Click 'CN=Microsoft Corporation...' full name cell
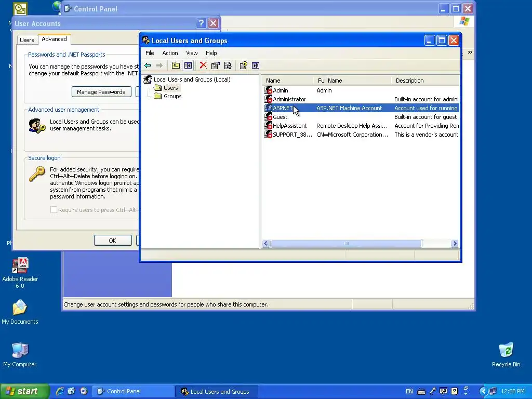The image size is (532, 399). pyautogui.click(x=352, y=135)
